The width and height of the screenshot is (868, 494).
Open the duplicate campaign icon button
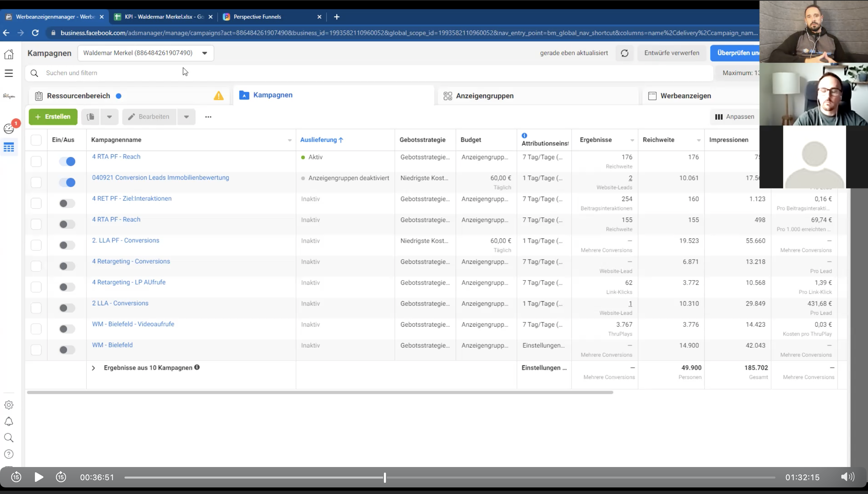click(90, 117)
